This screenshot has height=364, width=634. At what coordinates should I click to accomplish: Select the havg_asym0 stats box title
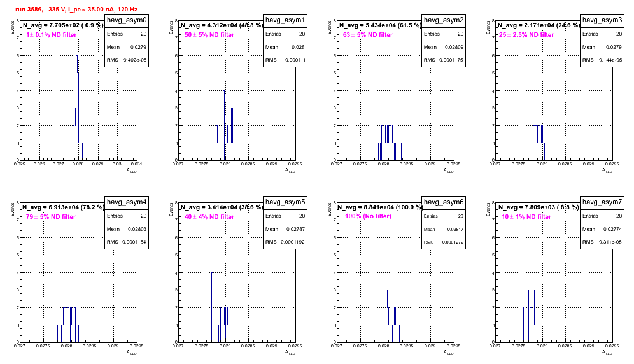click(x=127, y=20)
